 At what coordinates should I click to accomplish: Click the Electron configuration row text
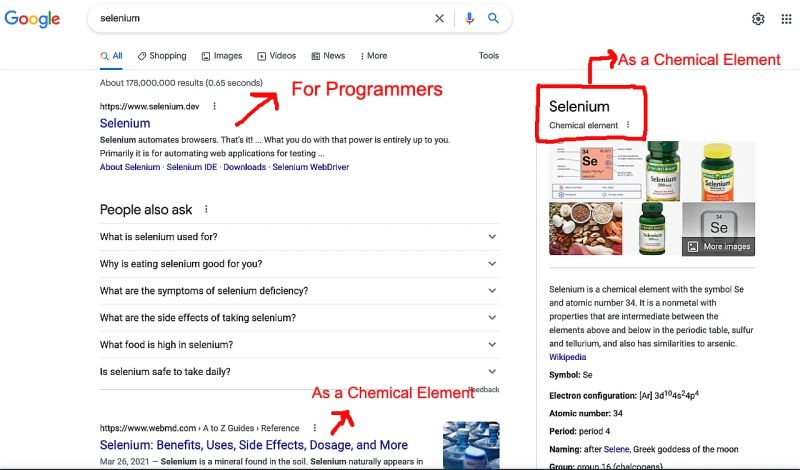click(x=624, y=395)
